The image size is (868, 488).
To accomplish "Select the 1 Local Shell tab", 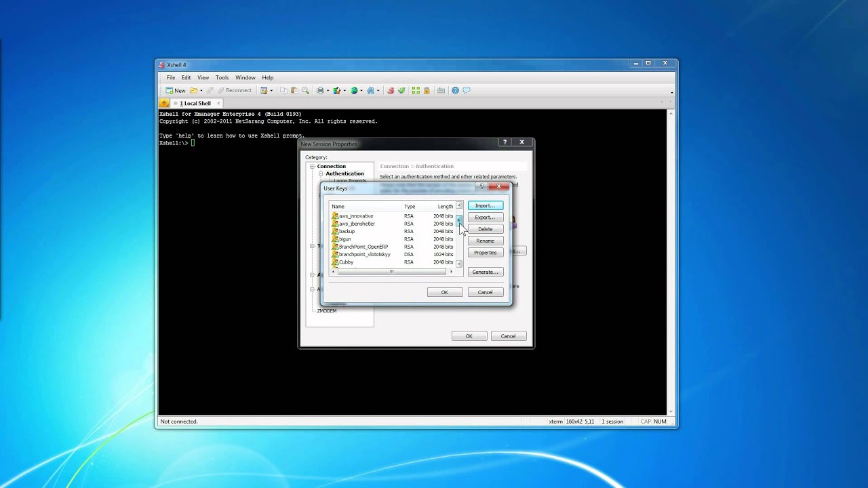I will point(195,103).
